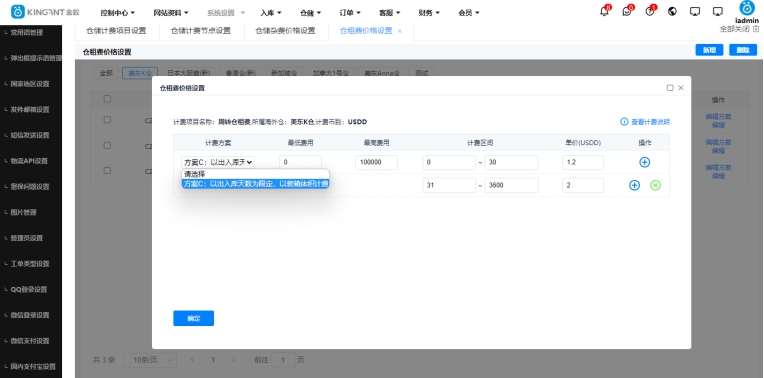
Task: Open the notifications bell icon
Action: (604, 12)
